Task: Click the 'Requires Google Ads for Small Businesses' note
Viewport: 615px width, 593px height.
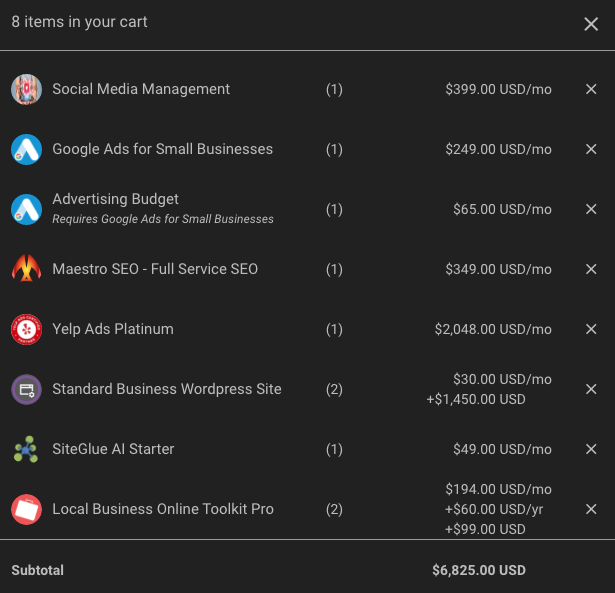Action: [x=163, y=219]
